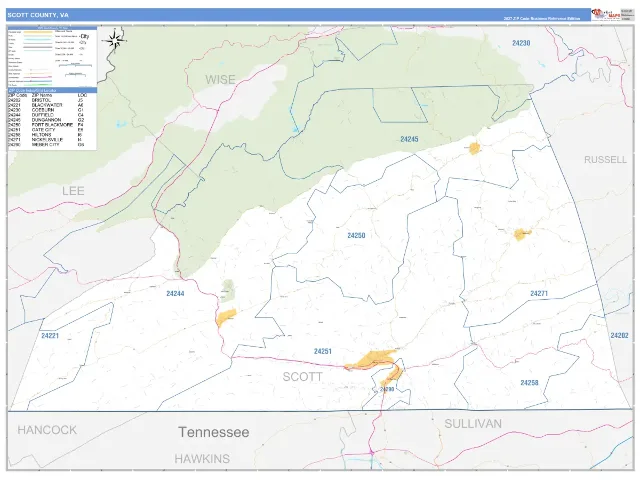Click ZIP label 24271 on the map
This screenshot has height=480, width=640.
click(x=539, y=293)
